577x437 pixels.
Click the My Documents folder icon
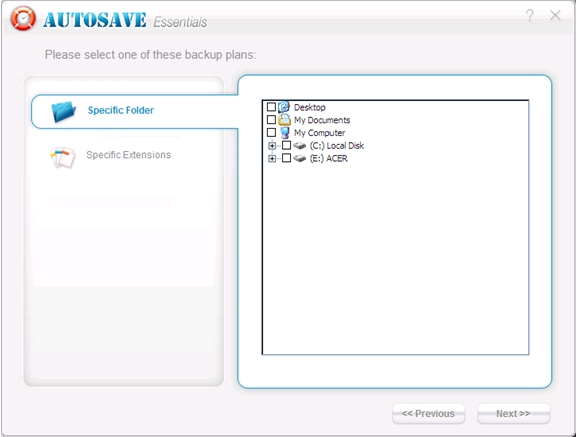pos(284,120)
